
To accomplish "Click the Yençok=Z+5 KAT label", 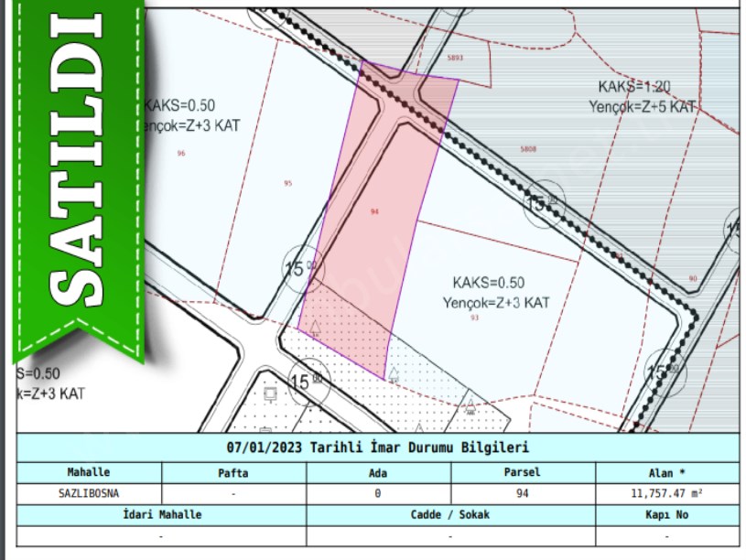I will coord(641,106).
